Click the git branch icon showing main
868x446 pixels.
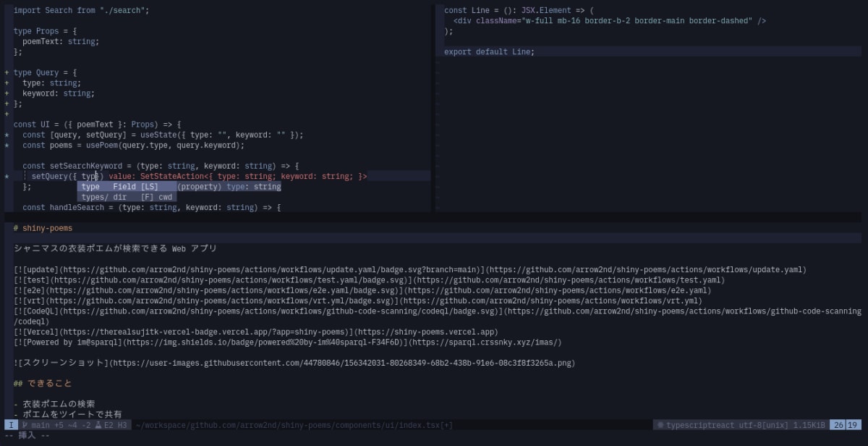point(24,425)
